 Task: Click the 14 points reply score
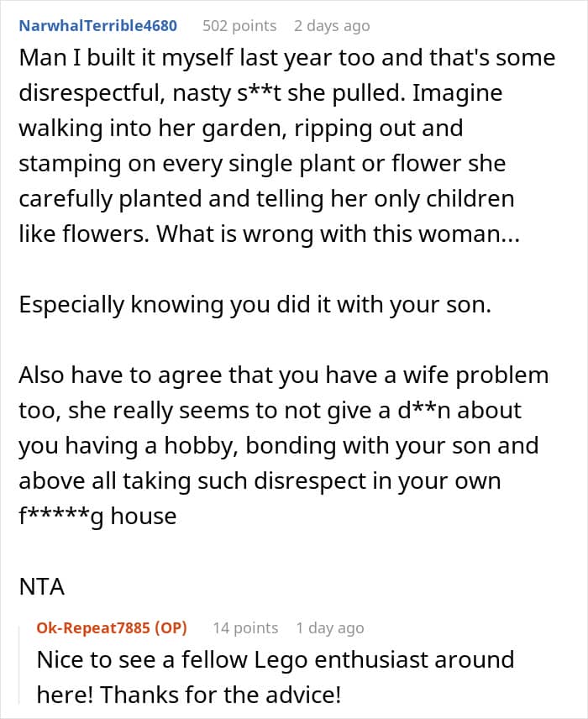pyautogui.click(x=245, y=627)
